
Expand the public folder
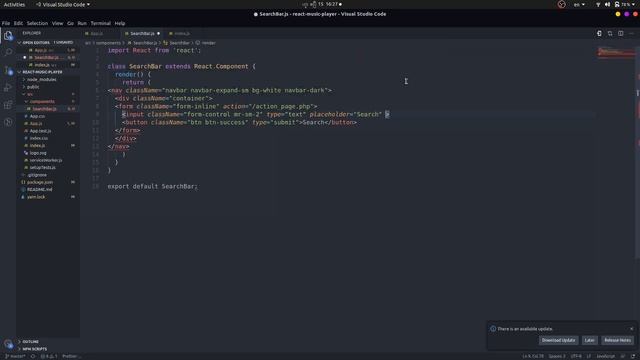click(33, 87)
